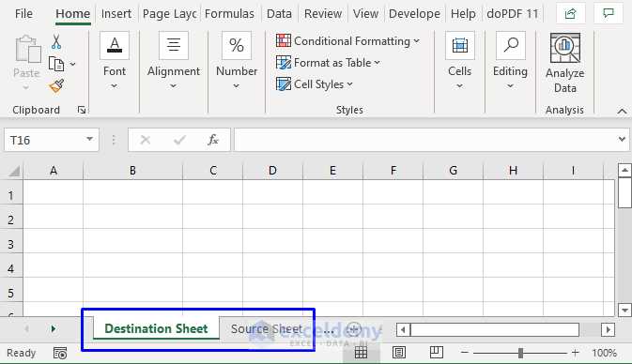Open the Copy options dropdown arrow
632x364 pixels.
tap(73, 64)
